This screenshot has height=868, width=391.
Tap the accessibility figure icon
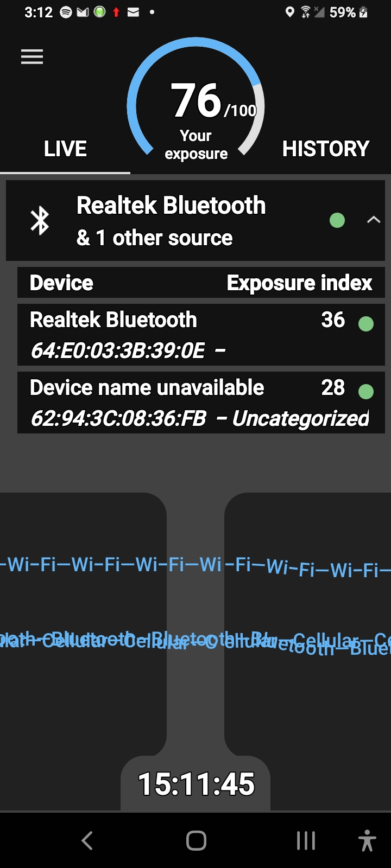point(367,841)
